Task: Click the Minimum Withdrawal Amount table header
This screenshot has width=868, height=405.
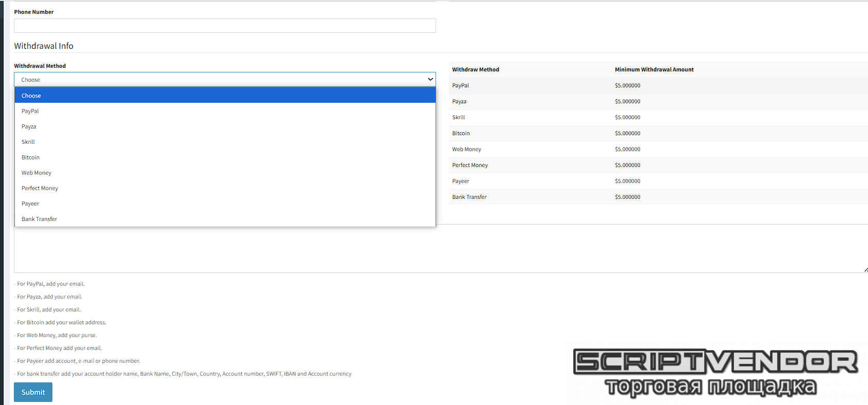Action: click(x=654, y=69)
